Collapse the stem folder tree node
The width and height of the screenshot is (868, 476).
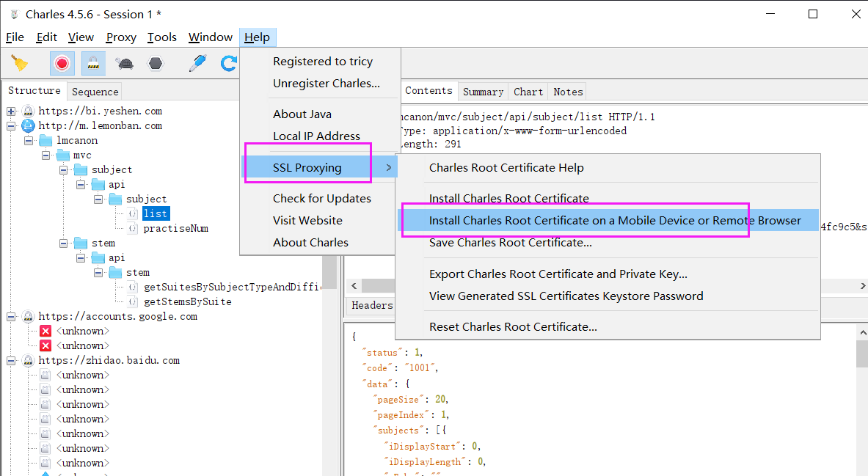pyautogui.click(x=64, y=243)
